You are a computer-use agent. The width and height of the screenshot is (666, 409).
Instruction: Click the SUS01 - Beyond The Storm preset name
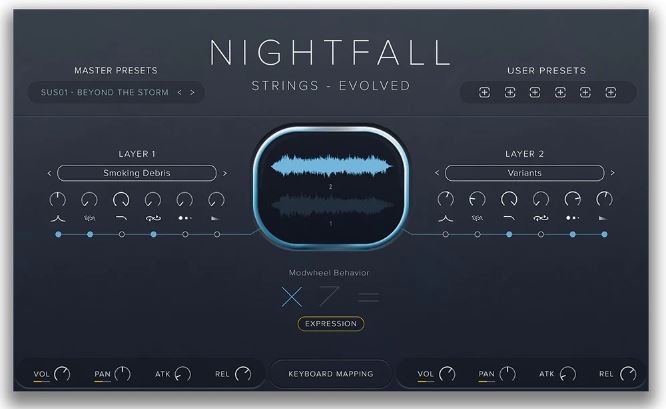tap(104, 92)
